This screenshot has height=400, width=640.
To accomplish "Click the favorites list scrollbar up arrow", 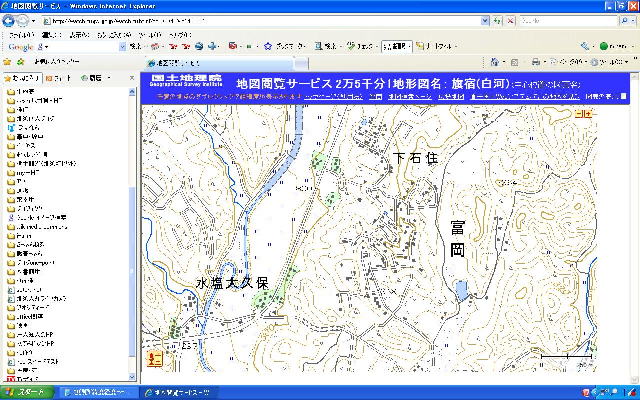I will pos(132,92).
